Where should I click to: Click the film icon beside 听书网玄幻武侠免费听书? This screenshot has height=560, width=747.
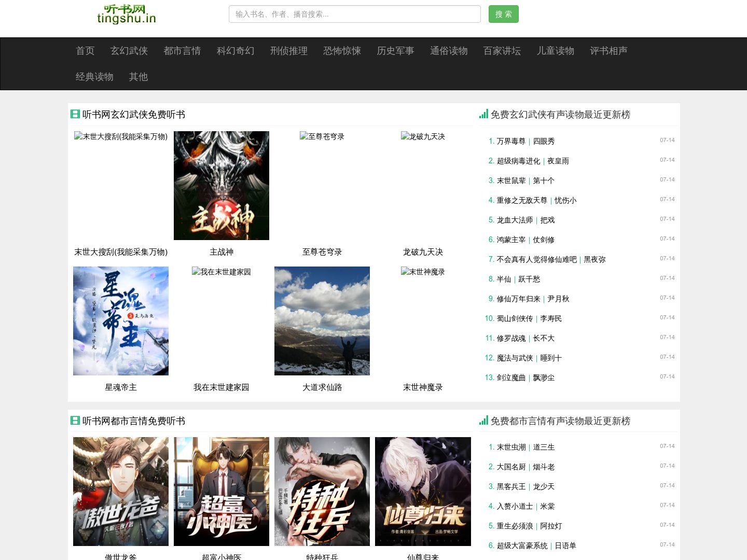click(x=75, y=115)
